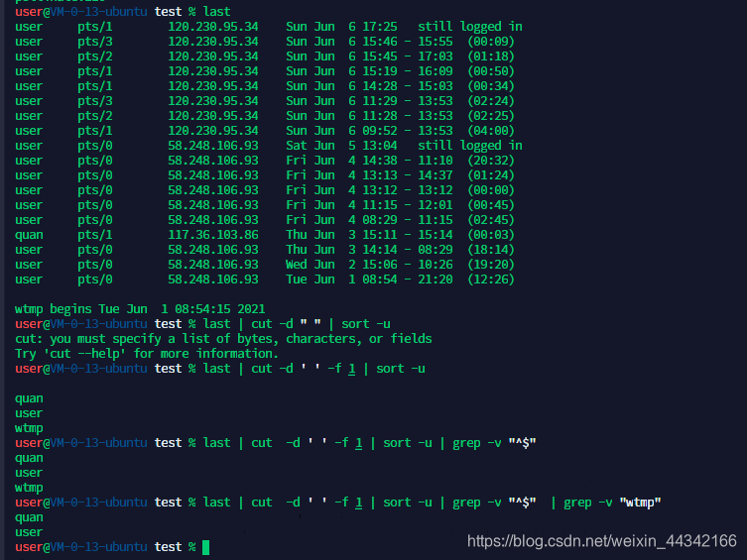This screenshot has width=747, height=560.
Task: Click the Sat Jun 5 13:04 still logged in row
Action: pos(269,146)
